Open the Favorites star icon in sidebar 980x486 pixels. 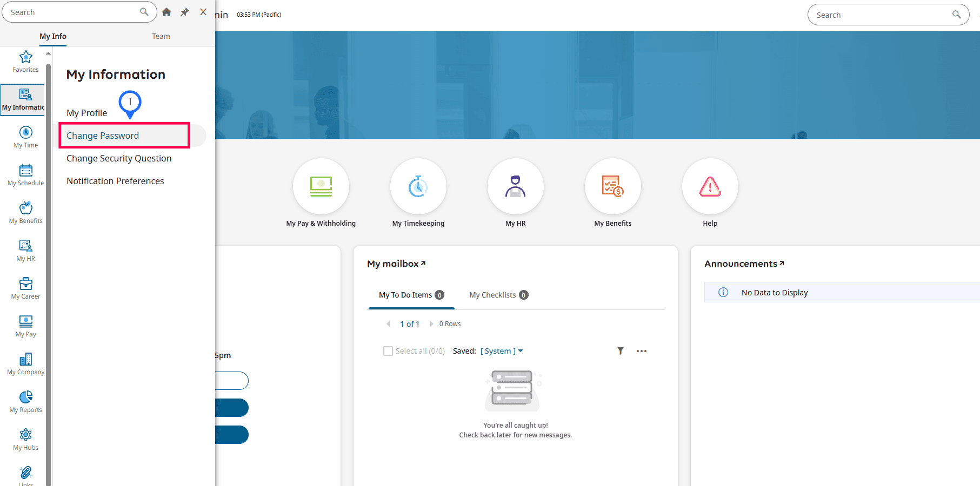[25, 57]
